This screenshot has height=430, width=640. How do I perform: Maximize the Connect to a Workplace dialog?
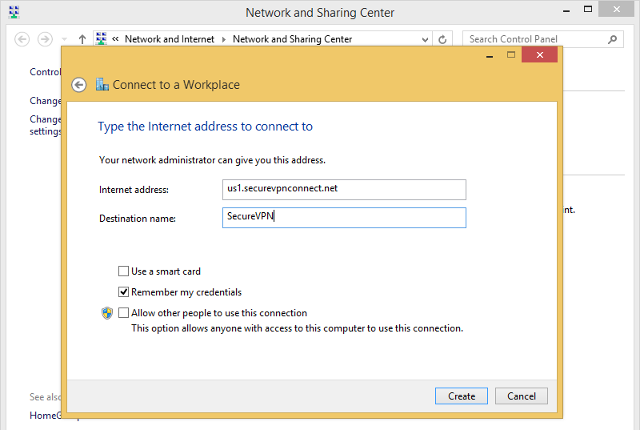511,55
